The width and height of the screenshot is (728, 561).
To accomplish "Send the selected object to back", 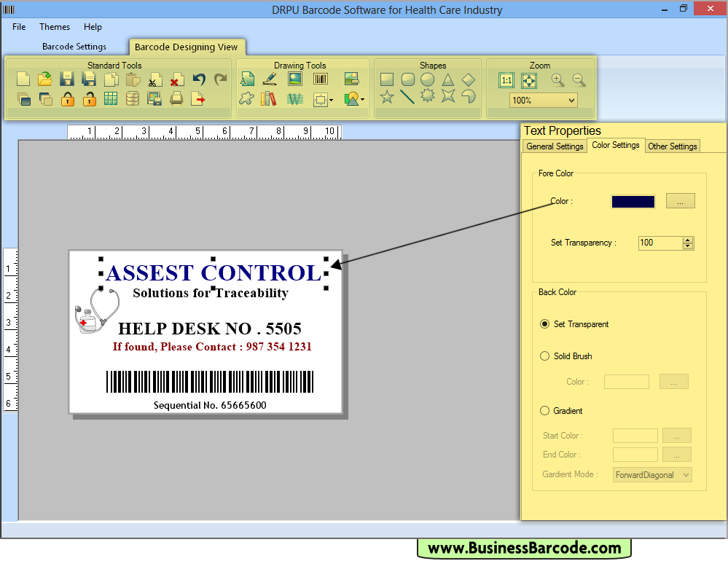I will [45, 99].
